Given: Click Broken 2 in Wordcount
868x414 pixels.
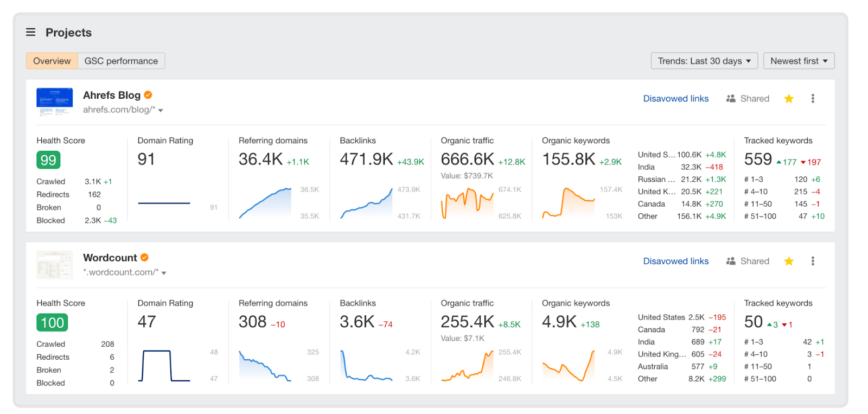Looking at the screenshot, I should [75, 371].
